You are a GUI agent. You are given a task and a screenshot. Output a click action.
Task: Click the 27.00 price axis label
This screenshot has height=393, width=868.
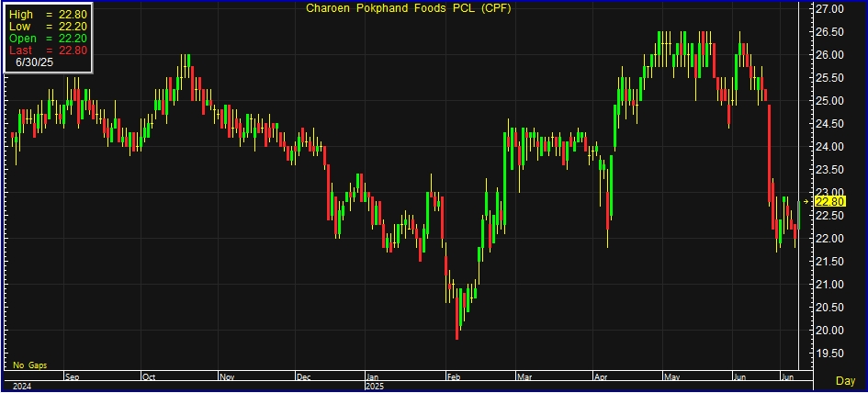[x=829, y=9]
